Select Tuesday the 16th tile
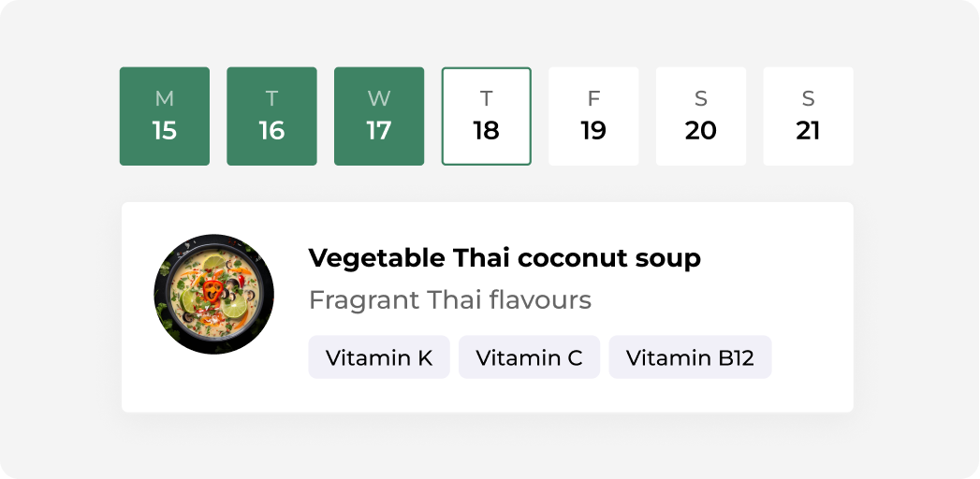This screenshot has width=980, height=479. coord(271,116)
